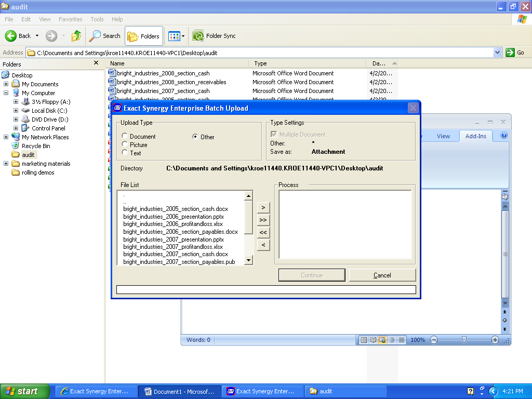Move selected file to Process with >
532x399 pixels.
pyautogui.click(x=263, y=207)
